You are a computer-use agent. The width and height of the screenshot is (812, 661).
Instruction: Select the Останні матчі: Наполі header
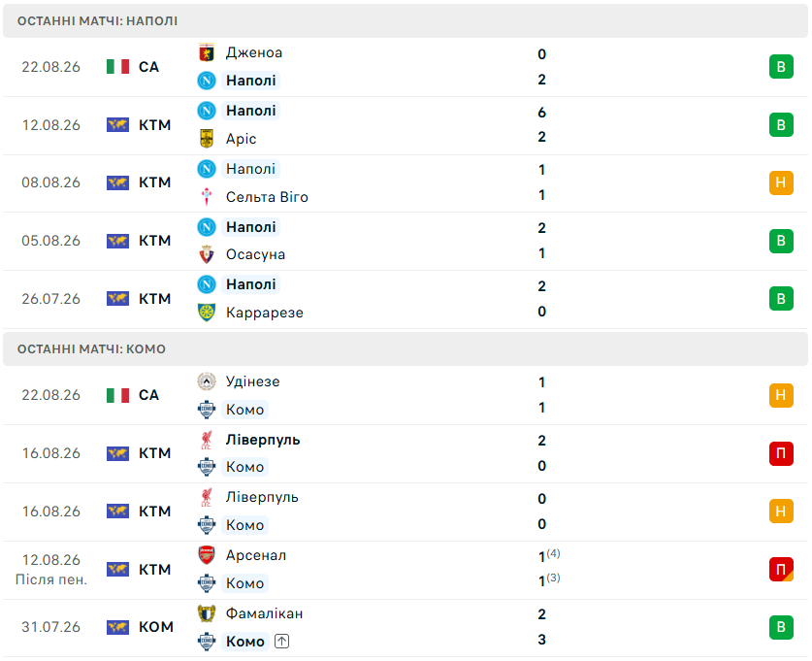406,21
